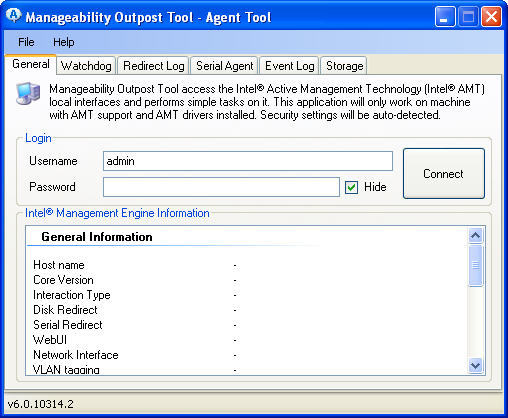Viewport: 508px width, 418px height.
Task: Toggle the Hide password checkbox
Action: (x=351, y=187)
